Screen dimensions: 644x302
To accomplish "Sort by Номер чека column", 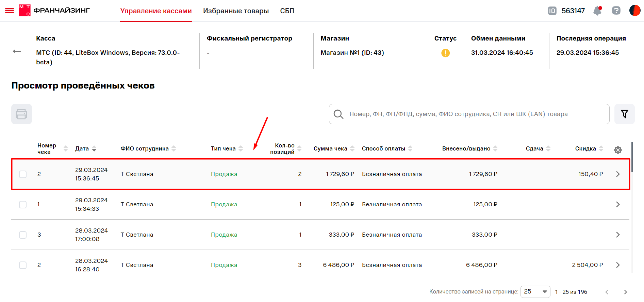I will [66, 148].
